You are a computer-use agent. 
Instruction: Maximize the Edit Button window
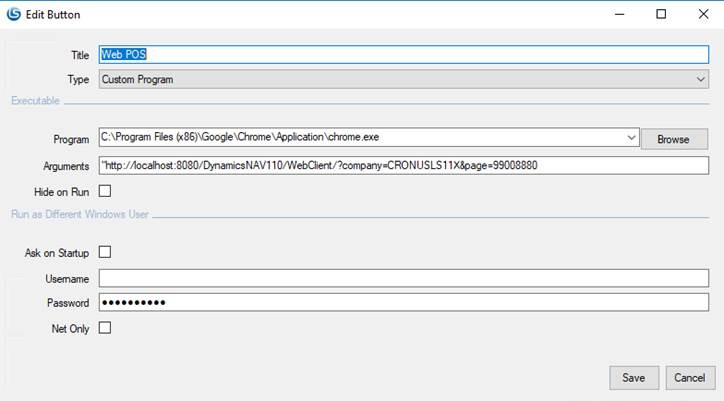click(661, 15)
